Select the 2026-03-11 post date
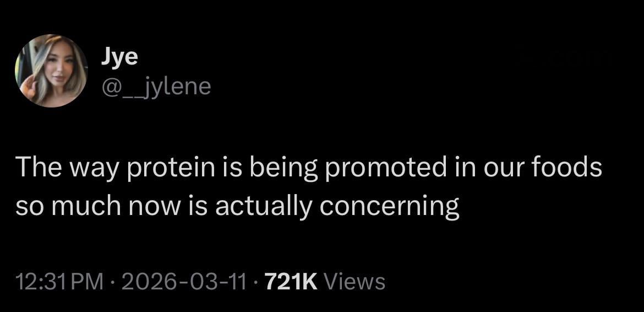This screenshot has height=312, width=644. 183,282
